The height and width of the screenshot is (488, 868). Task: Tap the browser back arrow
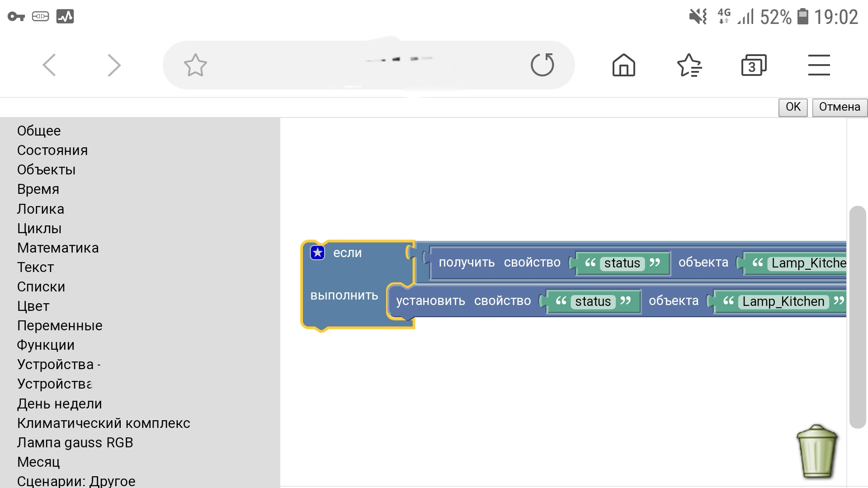pos(49,65)
